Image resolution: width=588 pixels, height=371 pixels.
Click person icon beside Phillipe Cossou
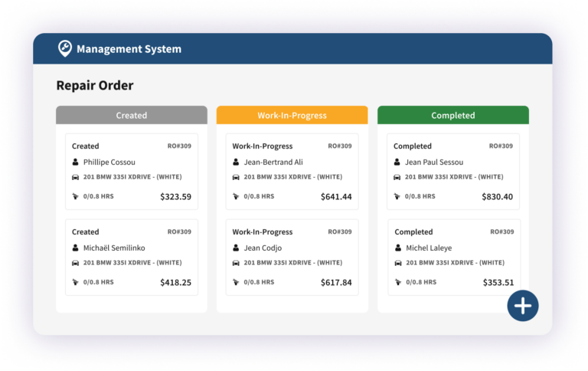pos(75,162)
